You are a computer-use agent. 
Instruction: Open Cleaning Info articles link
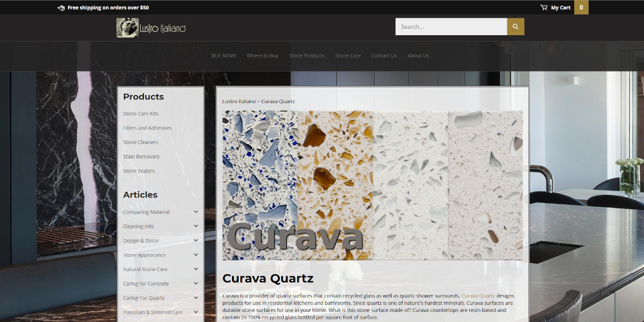(138, 226)
